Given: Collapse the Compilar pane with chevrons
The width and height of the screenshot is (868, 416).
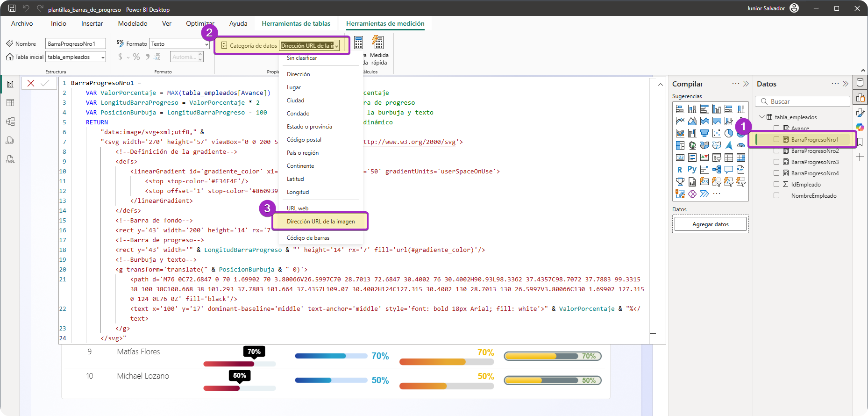Looking at the screenshot, I should point(746,84).
